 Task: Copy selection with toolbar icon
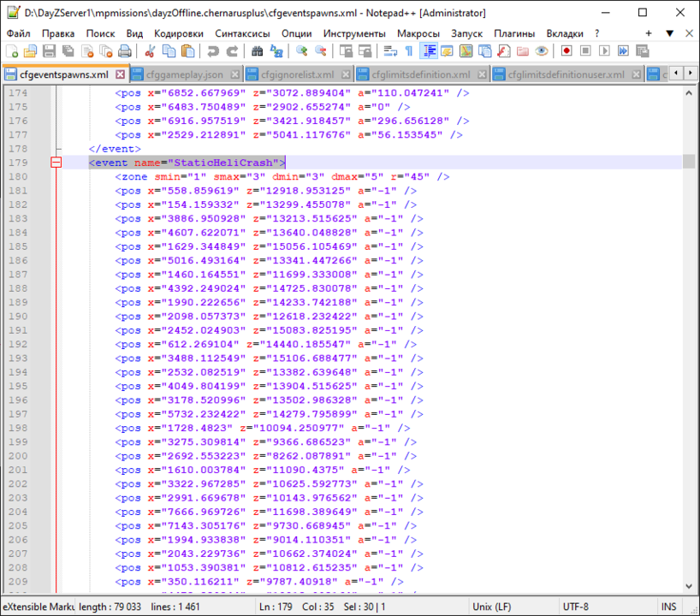click(x=169, y=51)
